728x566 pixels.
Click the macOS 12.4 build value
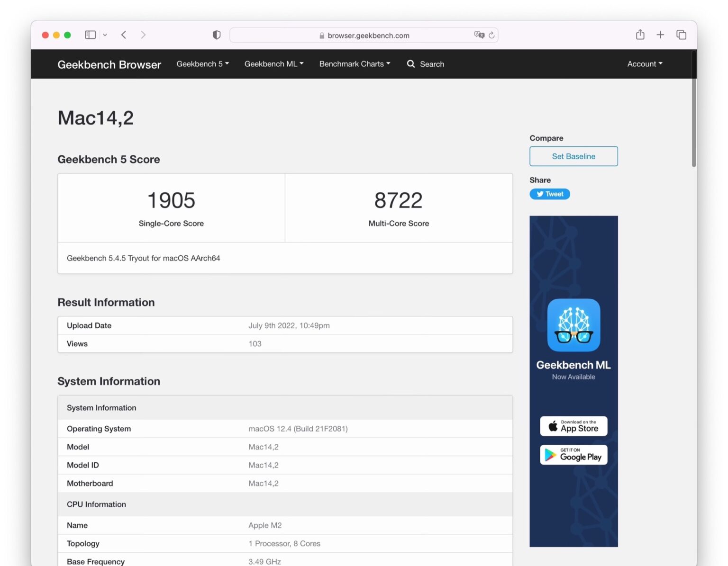coord(298,429)
